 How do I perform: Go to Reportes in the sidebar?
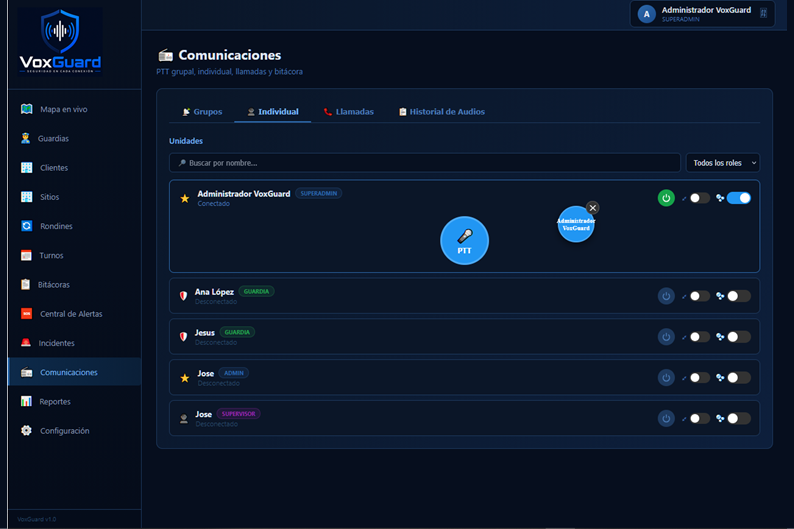click(x=75, y=401)
